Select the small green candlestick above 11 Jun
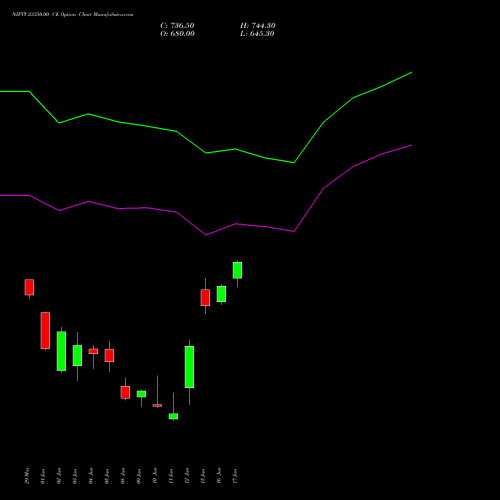500x500 pixels. (173, 416)
